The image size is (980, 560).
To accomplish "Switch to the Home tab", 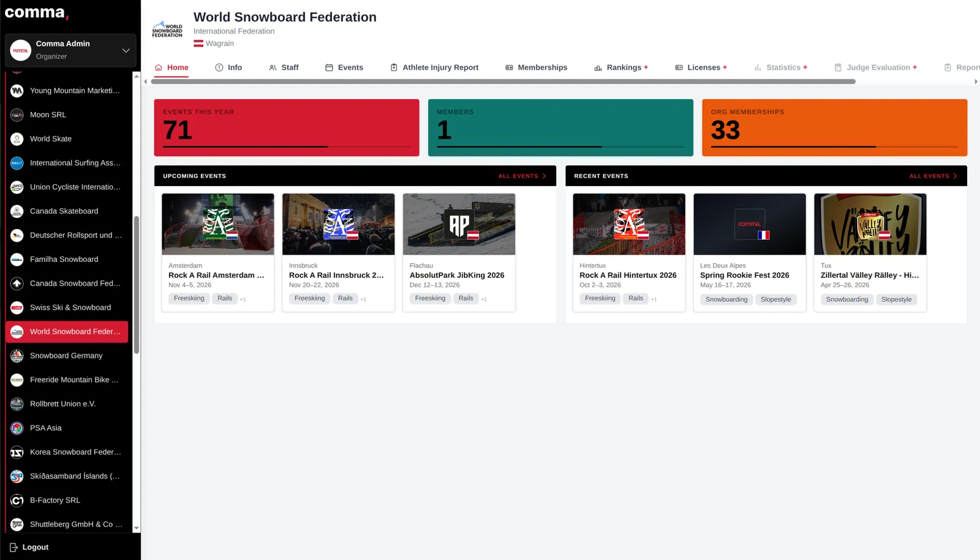I will [171, 67].
